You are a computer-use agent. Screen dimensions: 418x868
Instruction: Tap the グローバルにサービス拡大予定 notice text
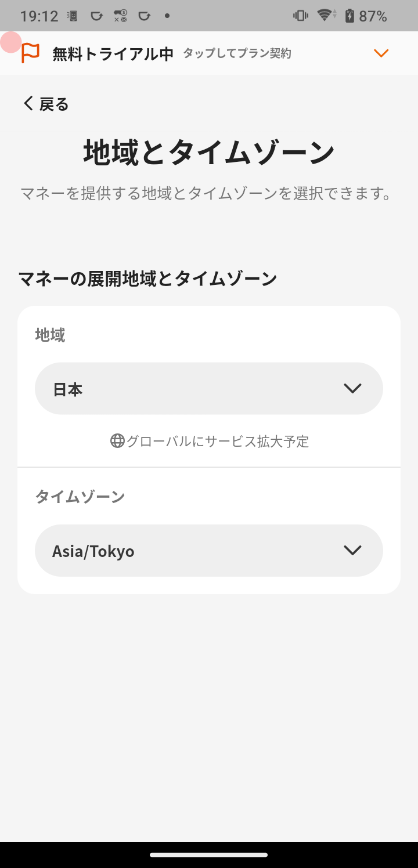[218, 442]
